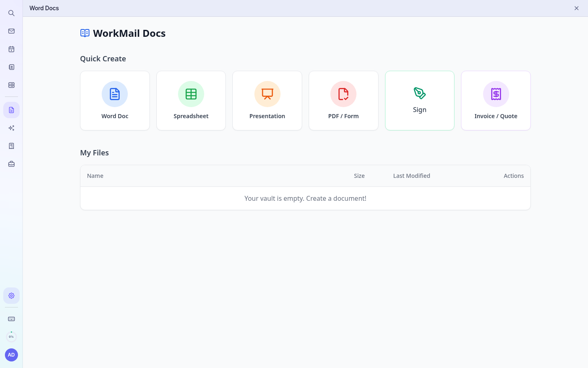The height and width of the screenshot is (368, 588).
Task: Open the calendar icon in sidebar
Action: pyautogui.click(x=11, y=49)
